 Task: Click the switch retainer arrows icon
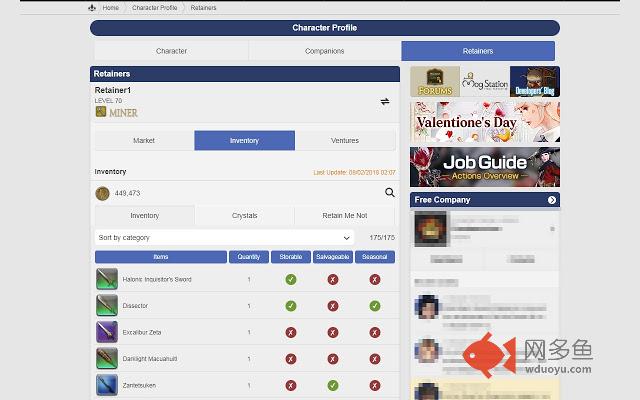pos(385,101)
